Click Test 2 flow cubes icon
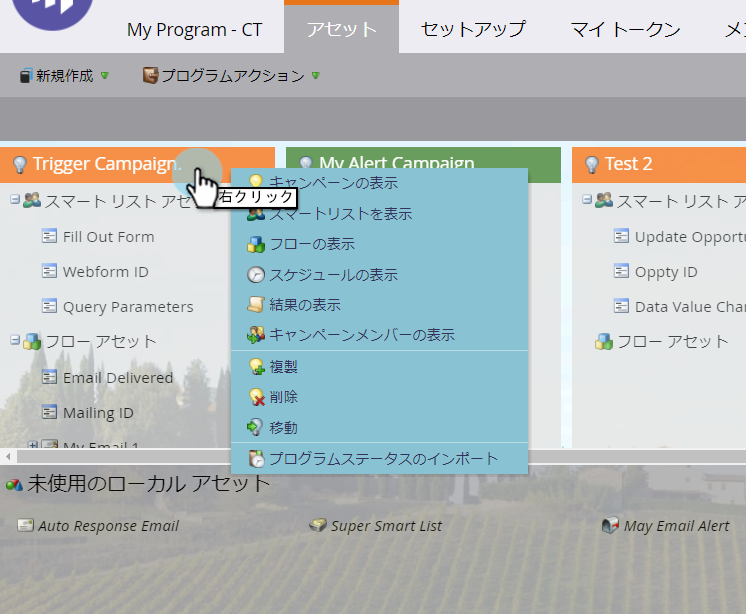 [x=604, y=341]
